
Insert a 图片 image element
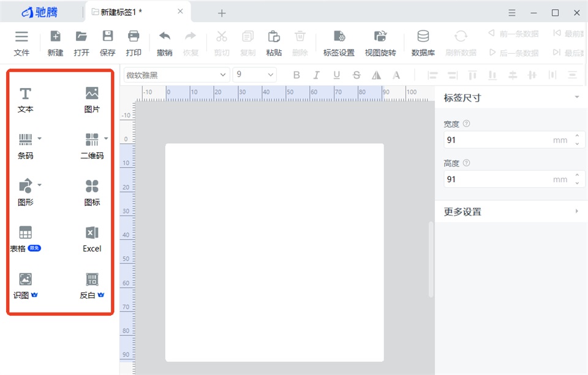coord(92,100)
